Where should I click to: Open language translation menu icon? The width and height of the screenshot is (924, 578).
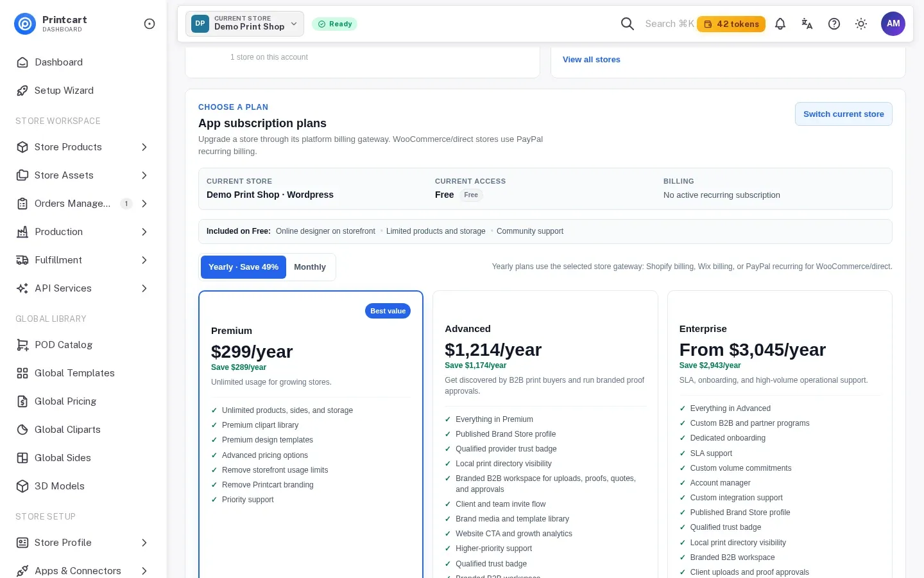[x=807, y=24]
